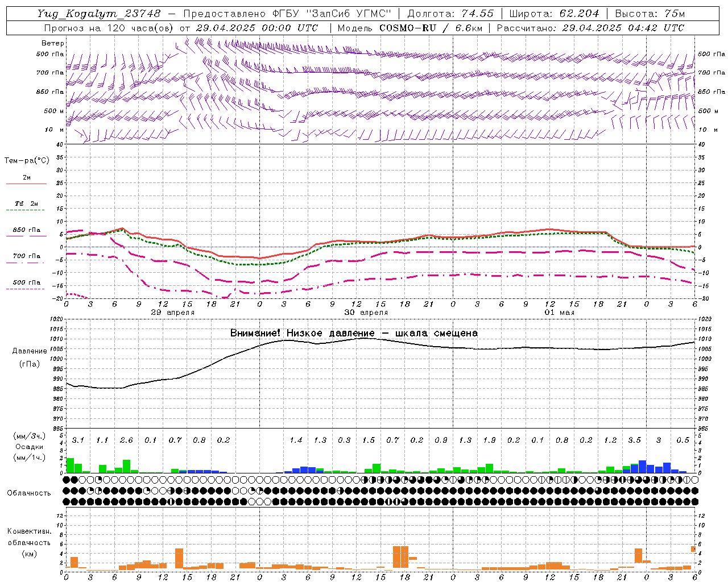Click the 'Конвективн.' convective cloud label
Screen dimensions: 728x582
(x=30, y=531)
